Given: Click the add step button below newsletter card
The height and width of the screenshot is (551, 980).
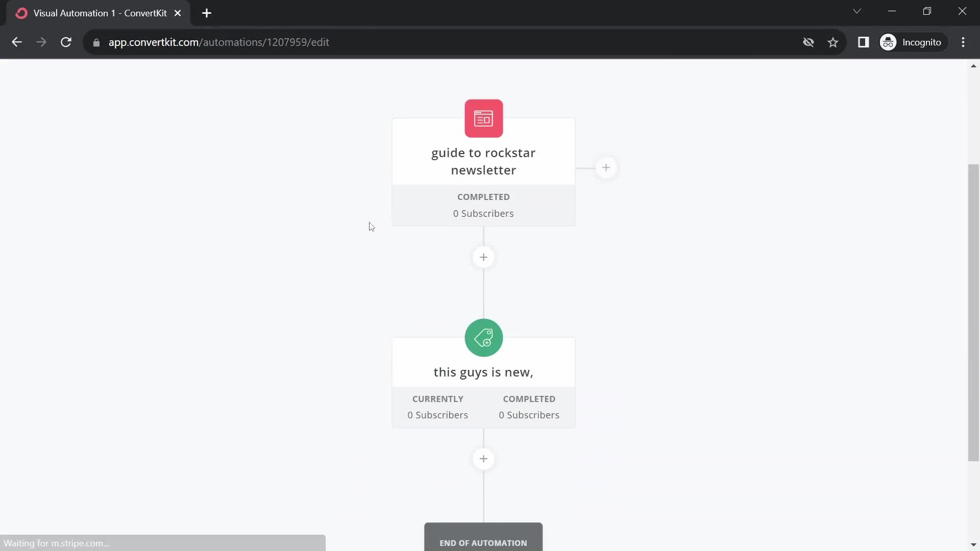Looking at the screenshot, I should [x=483, y=257].
